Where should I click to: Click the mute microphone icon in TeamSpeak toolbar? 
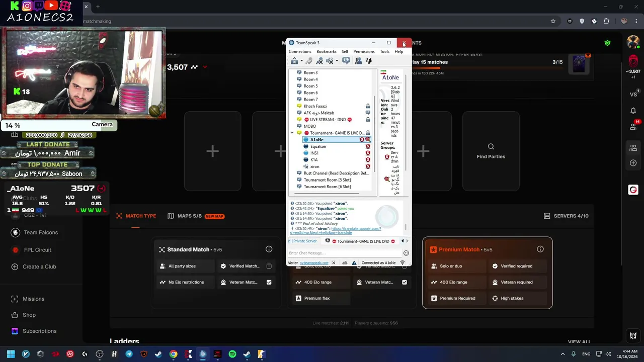point(319,61)
